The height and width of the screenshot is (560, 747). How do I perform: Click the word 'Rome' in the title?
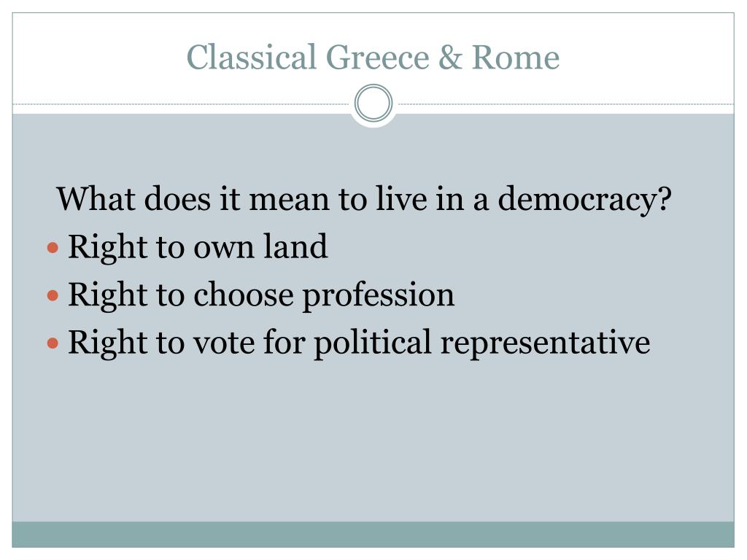point(516,57)
